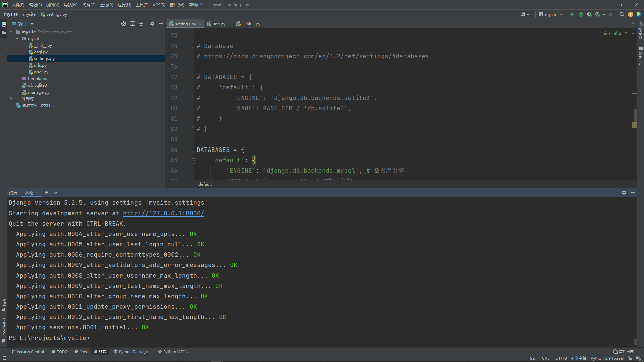Open Django docs databases link in comment
Image resolution: width=644 pixels, height=362 pixels.
(316, 56)
